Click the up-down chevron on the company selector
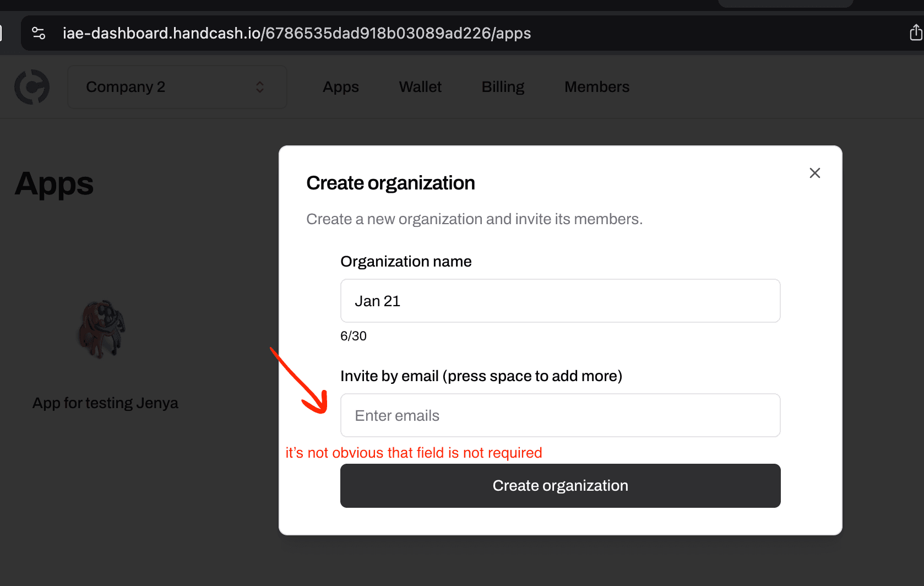Viewport: 924px width, 586px height. 259,86
